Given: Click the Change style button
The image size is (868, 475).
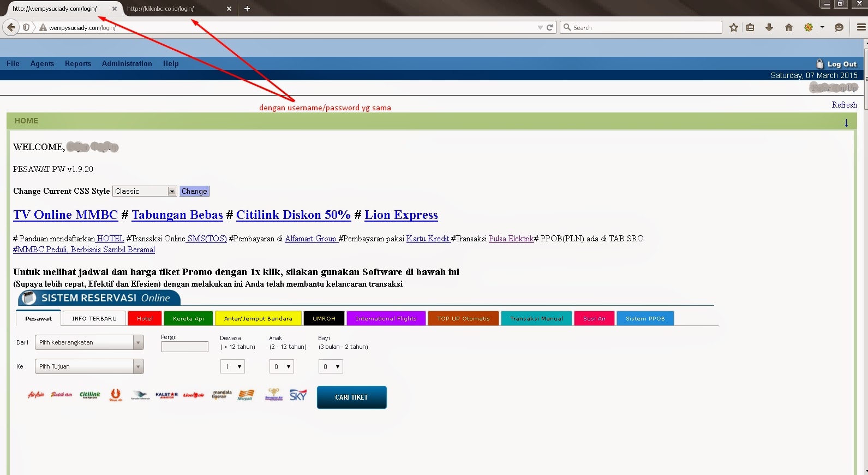Looking at the screenshot, I should (x=194, y=191).
